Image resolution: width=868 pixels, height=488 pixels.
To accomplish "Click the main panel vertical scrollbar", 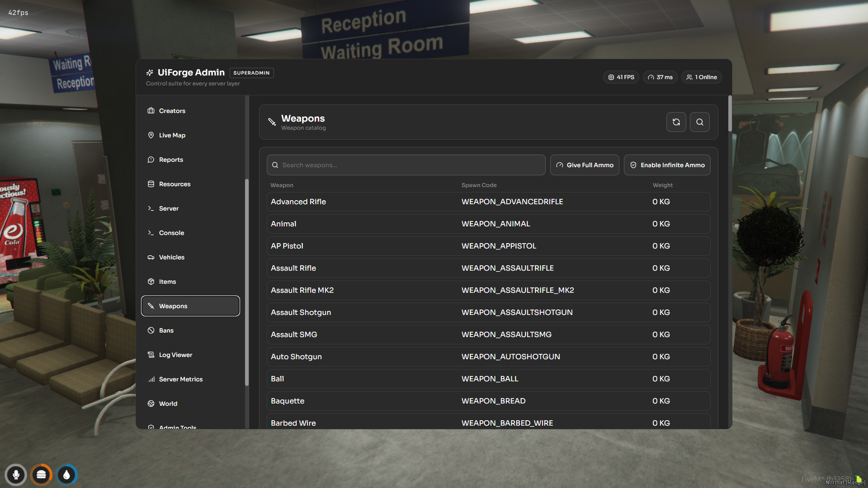I will 730,114.
